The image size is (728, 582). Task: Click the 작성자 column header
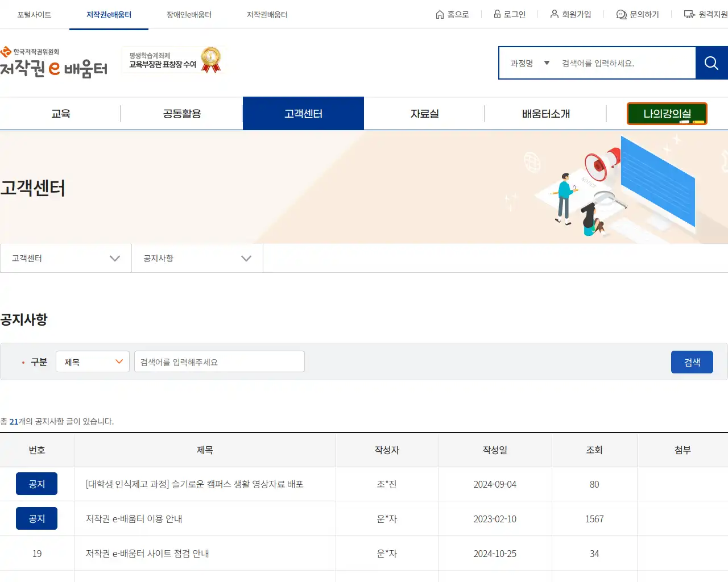point(387,450)
